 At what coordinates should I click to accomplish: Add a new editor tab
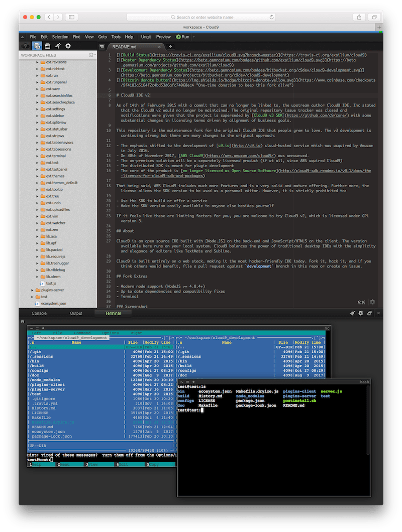click(170, 47)
